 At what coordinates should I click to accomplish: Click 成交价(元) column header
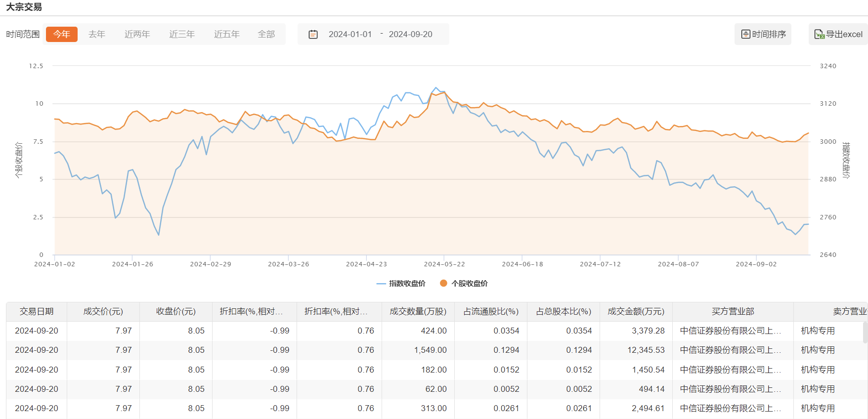tap(103, 312)
